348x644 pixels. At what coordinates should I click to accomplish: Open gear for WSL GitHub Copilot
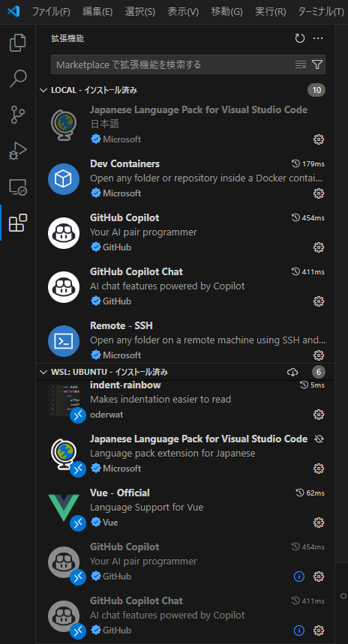(x=319, y=577)
